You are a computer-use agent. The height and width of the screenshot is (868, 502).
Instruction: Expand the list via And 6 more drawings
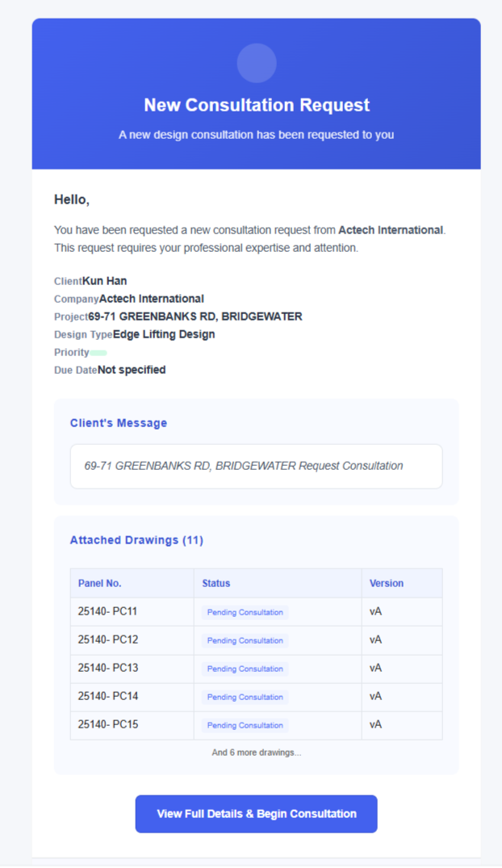(x=256, y=752)
